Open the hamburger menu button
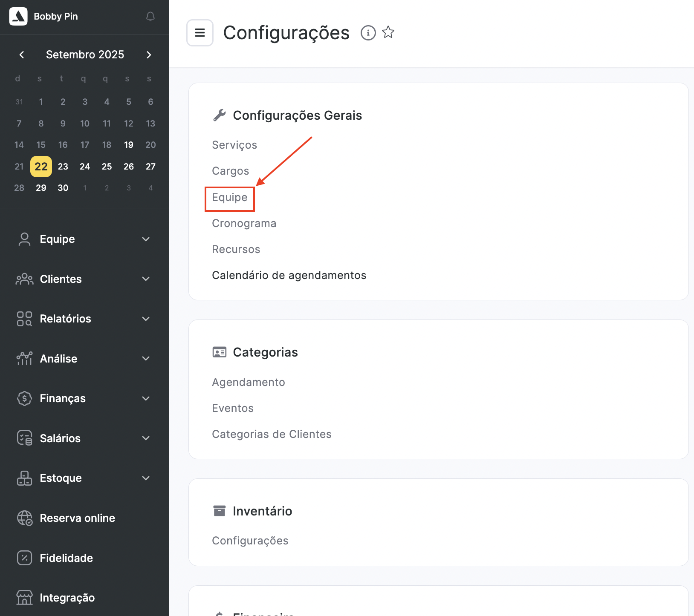The width and height of the screenshot is (694, 616). [200, 33]
